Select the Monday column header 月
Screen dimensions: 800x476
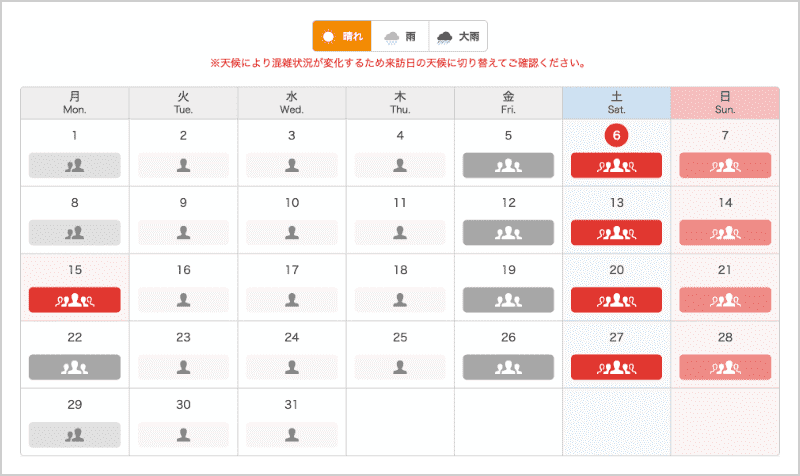(75, 102)
